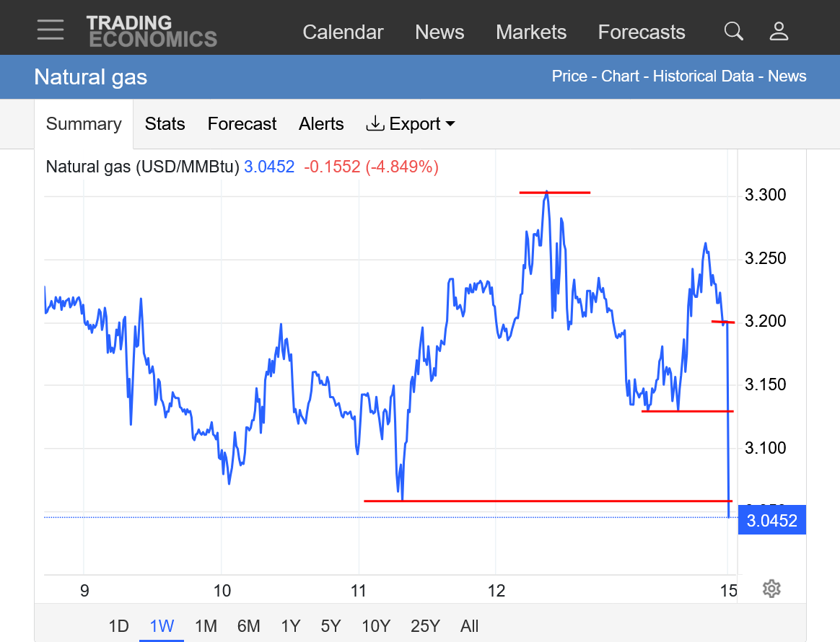
Task: Click the Historical Data header link
Action: (x=703, y=76)
